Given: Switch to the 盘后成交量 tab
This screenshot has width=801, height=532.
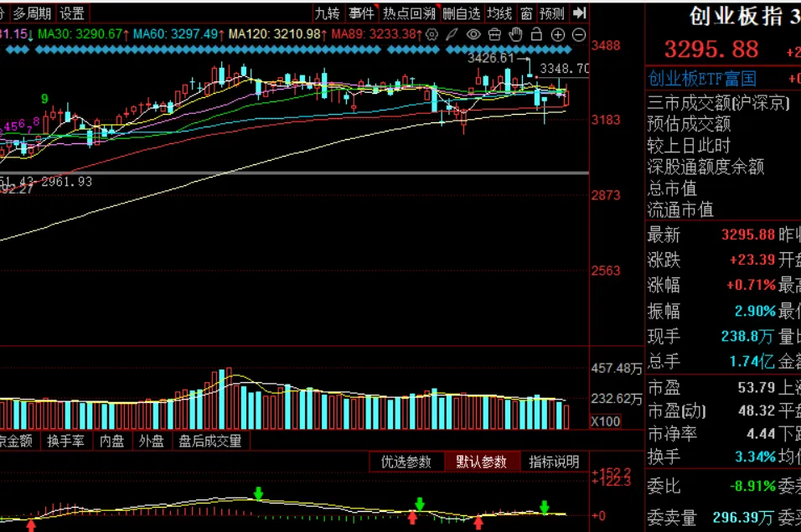Looking at the screenshot, I should point(210,441).
